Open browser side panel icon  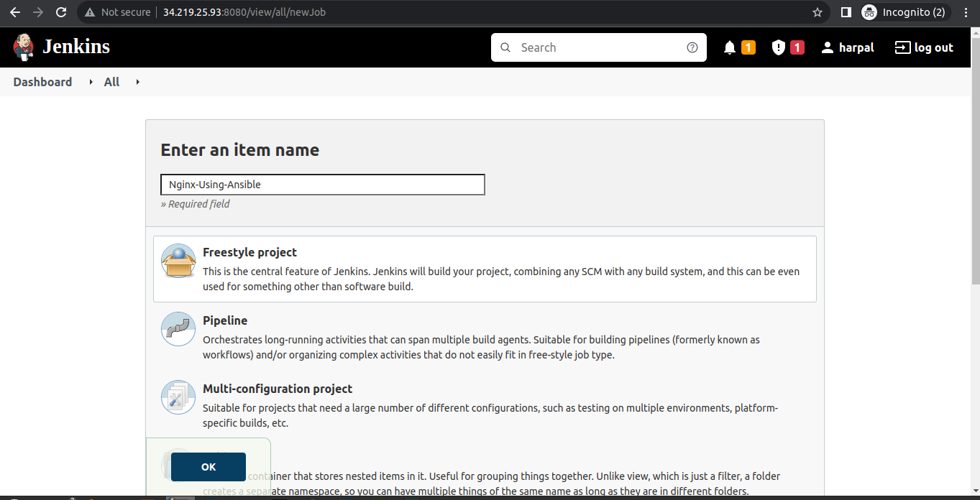pos(846,12)
